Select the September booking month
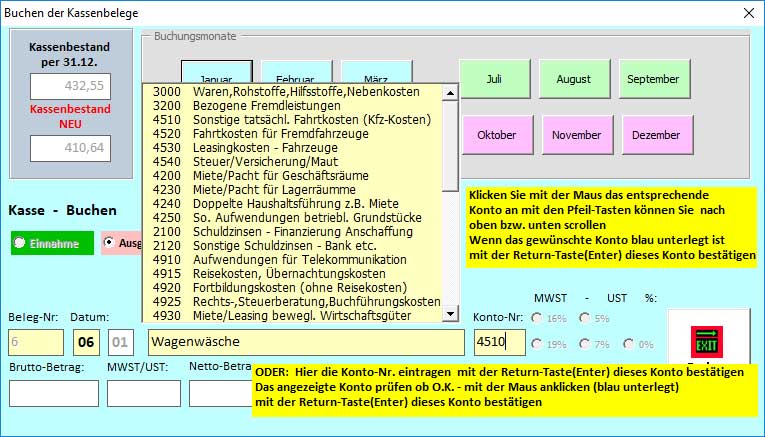The height and width of the screenshot is (437, 765). pyautogui.click(x=654, y=79)
